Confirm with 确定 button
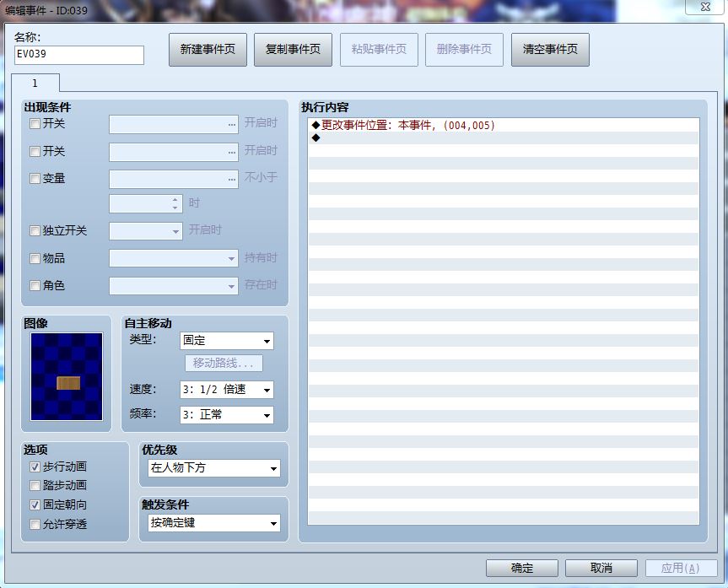 pyautogui.click(x=522, y=568)
